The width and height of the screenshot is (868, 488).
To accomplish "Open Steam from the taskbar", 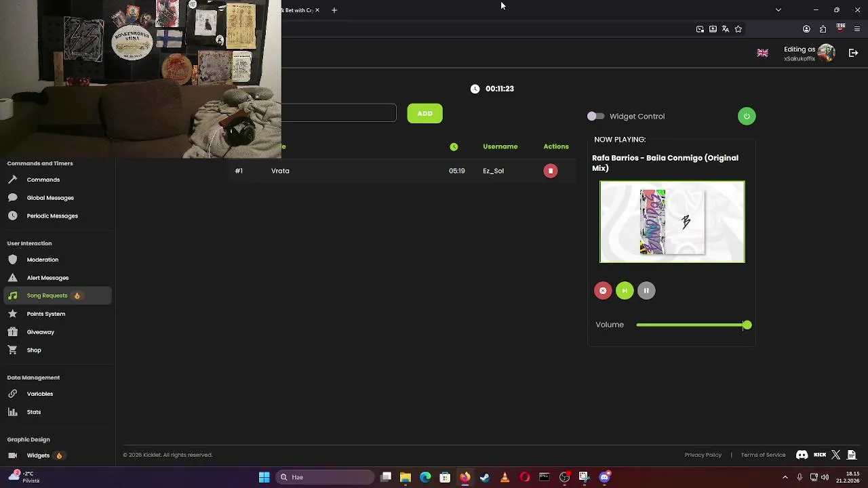I will pyautogui.click(x=485, y=477).
